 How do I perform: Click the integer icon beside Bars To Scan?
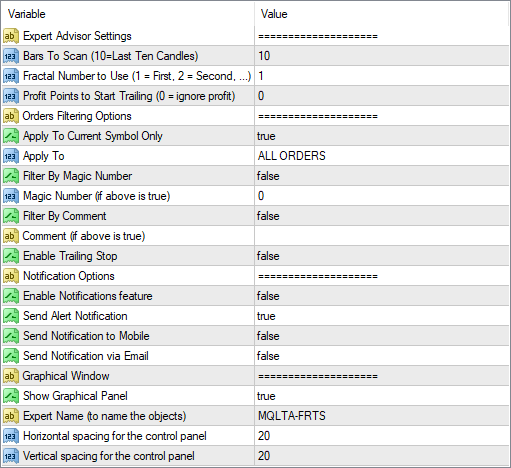(x=11, y=56)
